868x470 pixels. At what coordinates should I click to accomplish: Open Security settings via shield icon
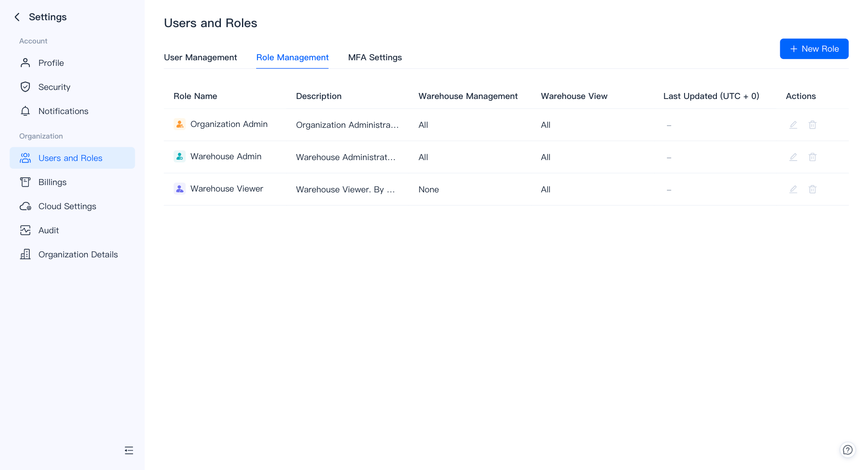click(25, 87)
